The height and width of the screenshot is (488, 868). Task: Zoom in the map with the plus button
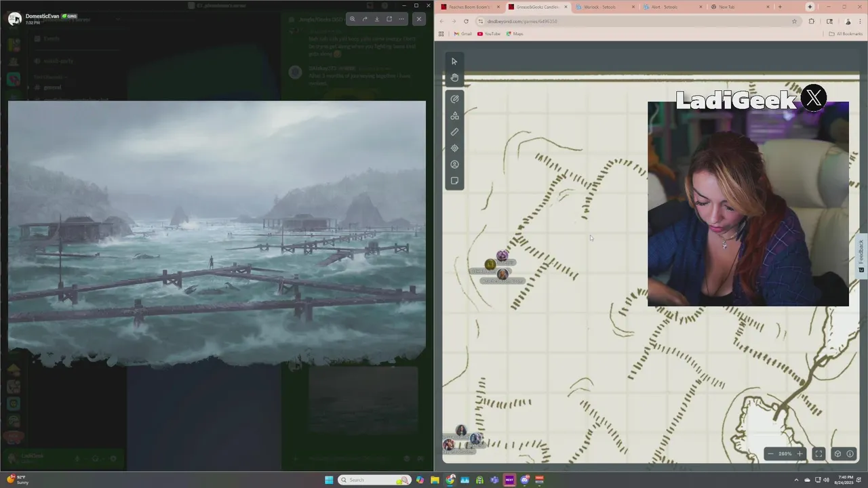point(800,453)
